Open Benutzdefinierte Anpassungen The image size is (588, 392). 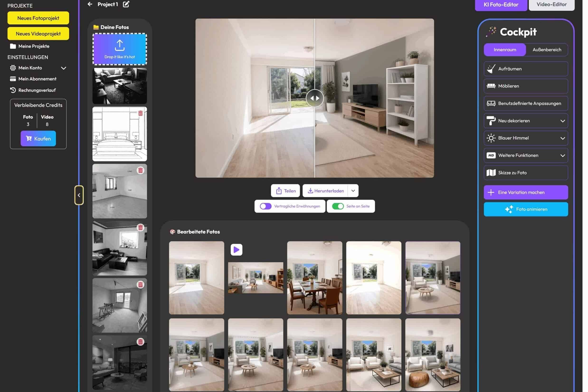pos(525,103)
